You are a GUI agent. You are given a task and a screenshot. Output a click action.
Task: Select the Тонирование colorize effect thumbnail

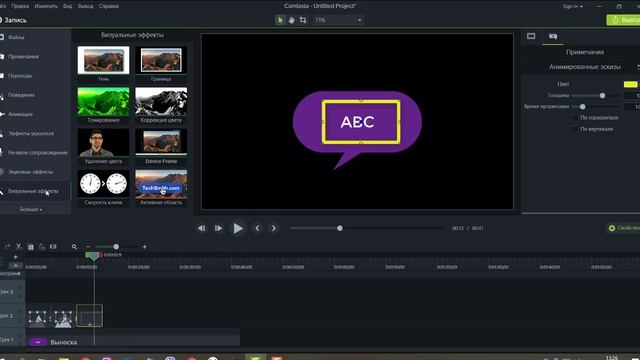103,101
